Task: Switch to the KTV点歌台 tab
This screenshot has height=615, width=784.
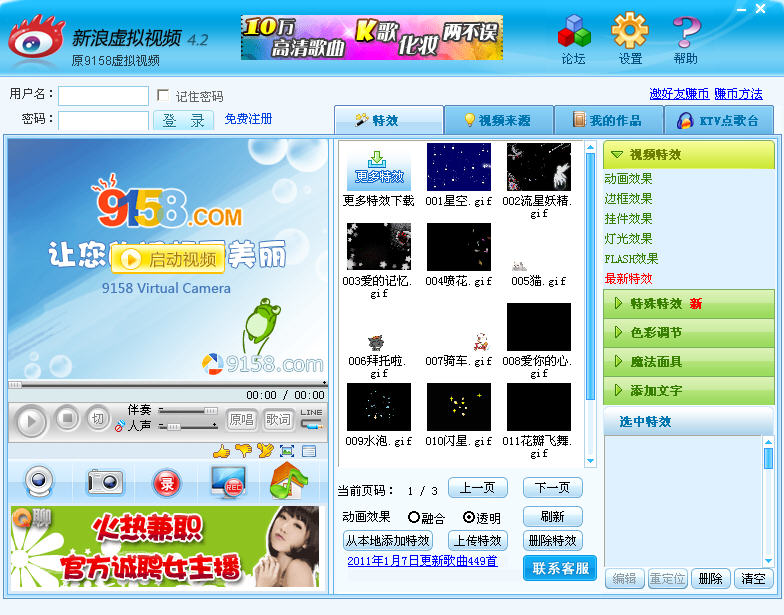Action: tap(718, 120)
